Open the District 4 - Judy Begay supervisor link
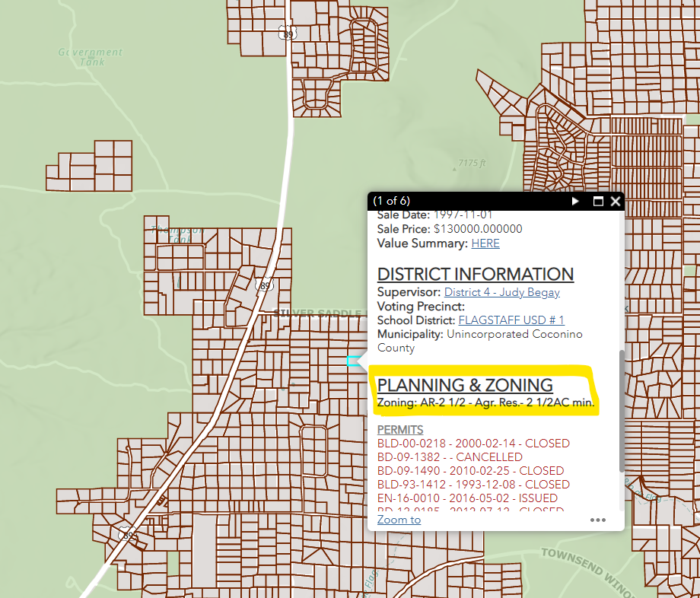Viewport: 700px width, 598px height. click(x=502, y=292)
